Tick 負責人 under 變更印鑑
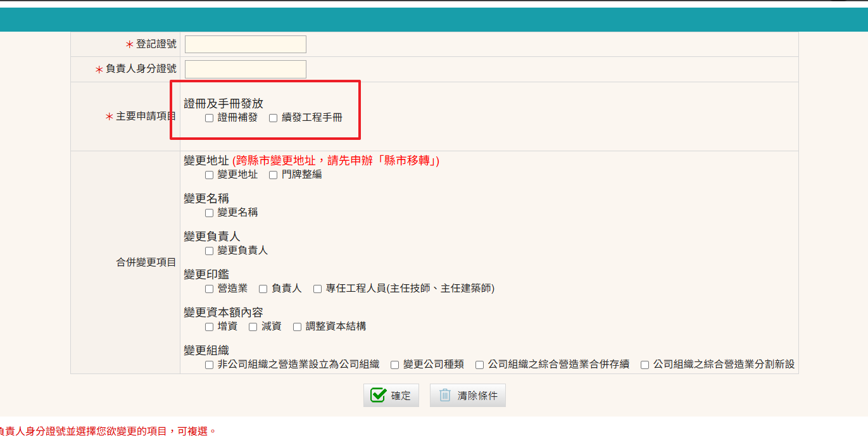 pyautogui.click(x=263, y=289)
